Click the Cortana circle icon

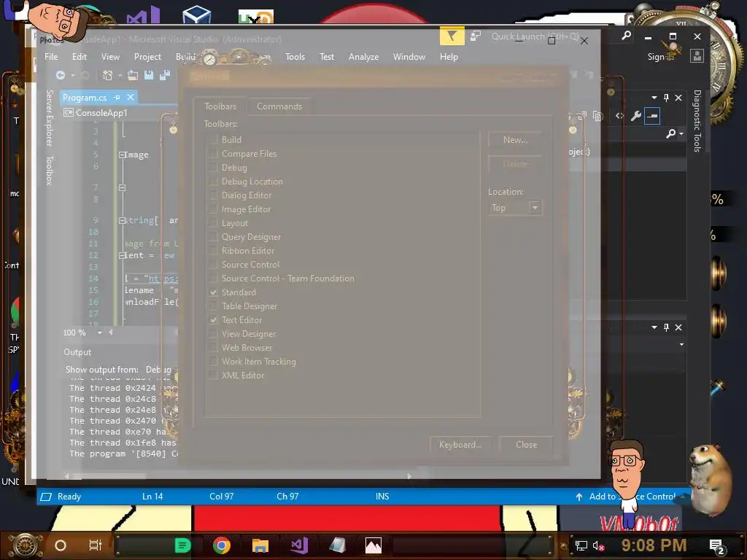coord(61,545)
